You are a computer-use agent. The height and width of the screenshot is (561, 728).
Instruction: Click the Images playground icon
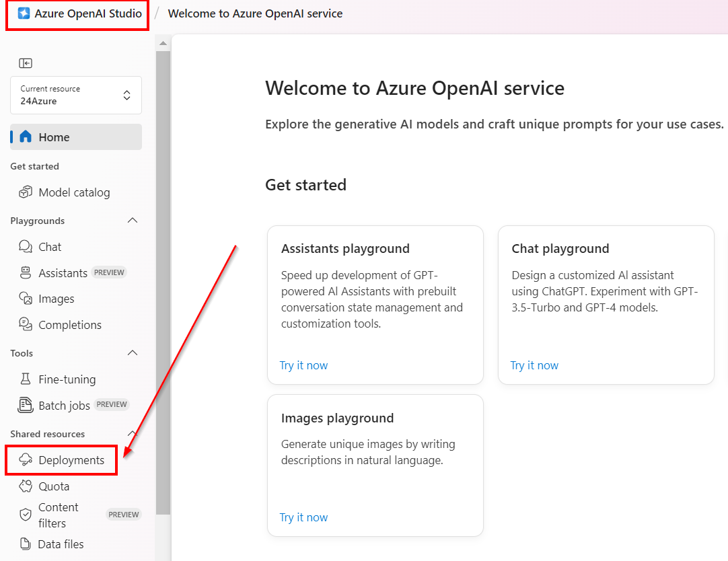(x=26, y=299)
